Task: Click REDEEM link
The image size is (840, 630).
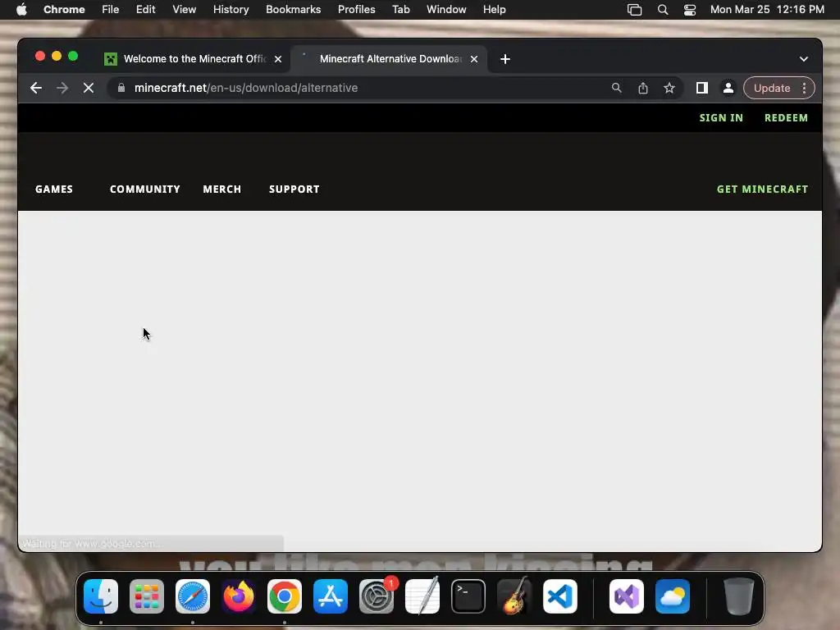Action: [x=786, y=118]
